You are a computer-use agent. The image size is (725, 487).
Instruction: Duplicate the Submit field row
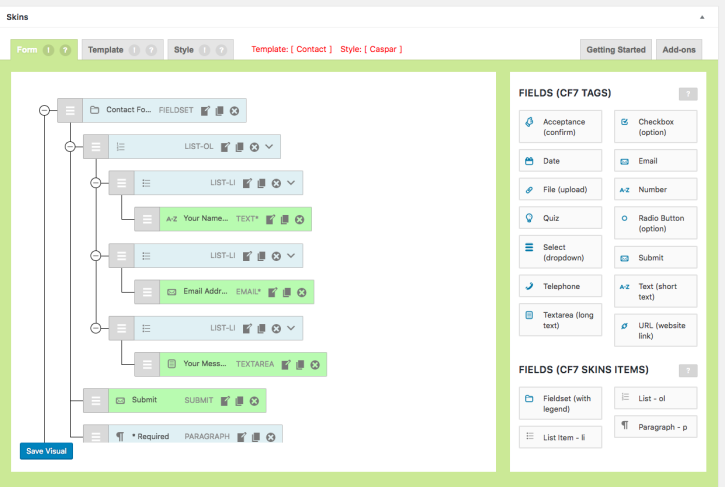239,401
